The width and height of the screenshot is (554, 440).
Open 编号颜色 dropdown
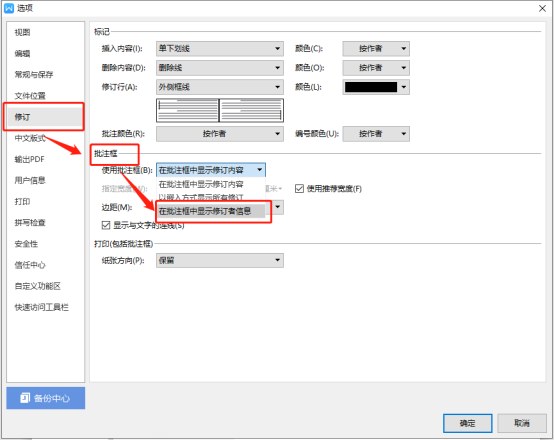[x=376, y=134]
